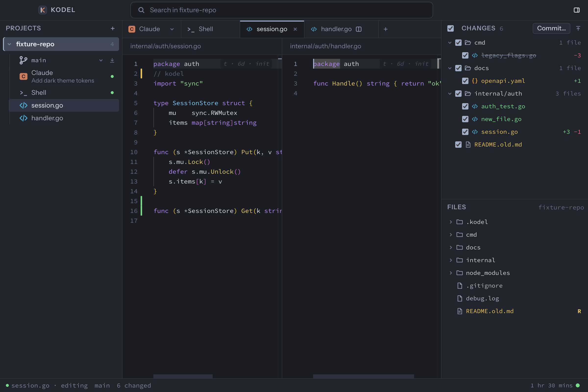Image resolution: width=588 pixels, height=392 pixels.
Task: Click the code icon beside session.go in the sidebar
Action: (23, 106)
